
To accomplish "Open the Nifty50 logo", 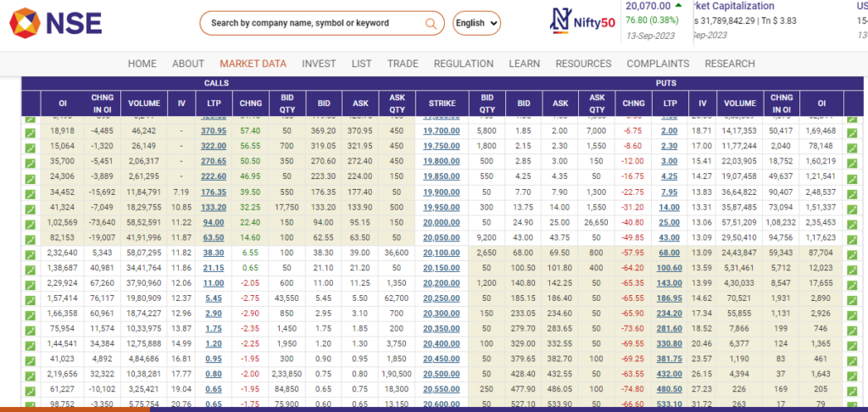I will pos(581,21).
